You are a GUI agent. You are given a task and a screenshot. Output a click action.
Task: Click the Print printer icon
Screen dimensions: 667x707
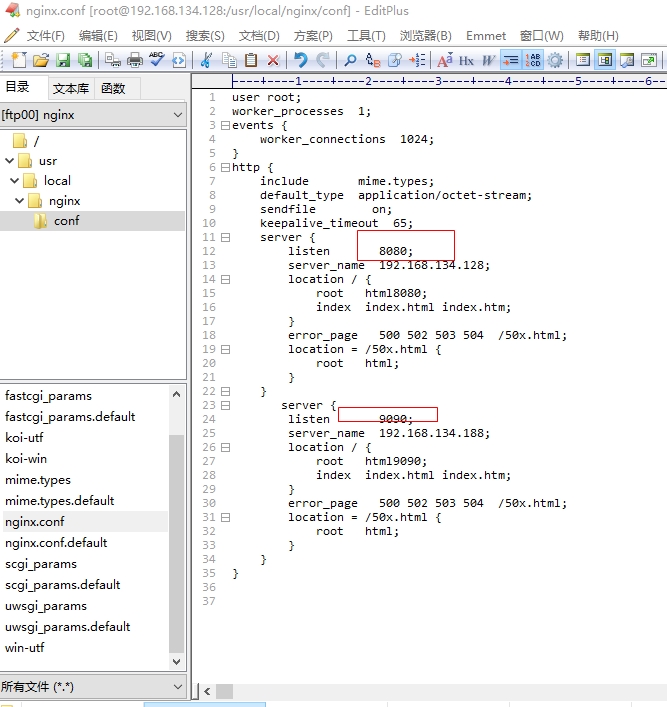coord(134,60)
